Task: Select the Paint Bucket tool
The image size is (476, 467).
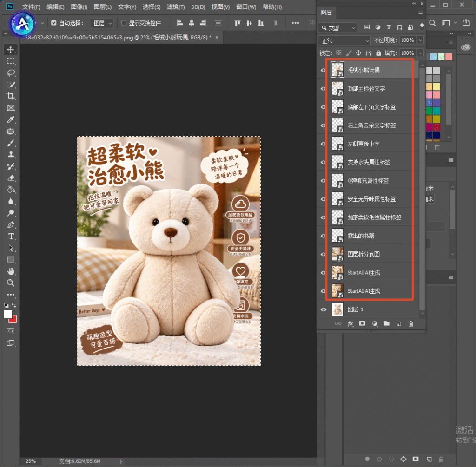Action: 11,190
